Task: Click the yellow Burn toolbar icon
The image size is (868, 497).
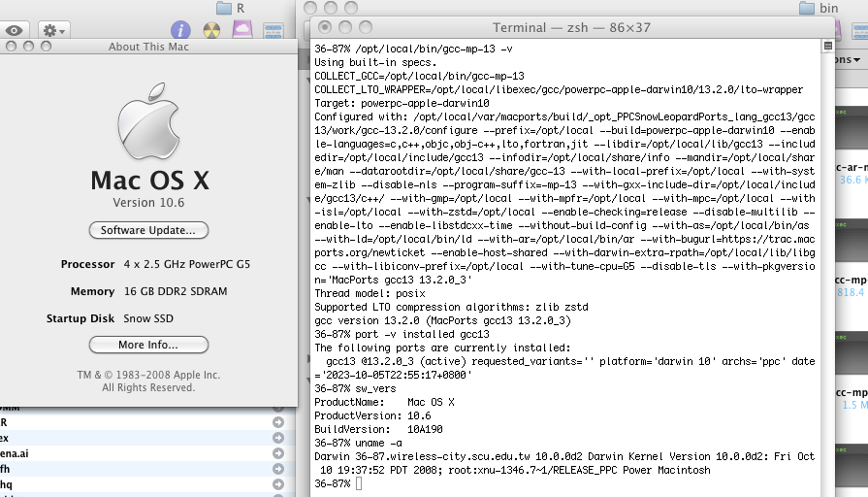Action: coord(211,30)
